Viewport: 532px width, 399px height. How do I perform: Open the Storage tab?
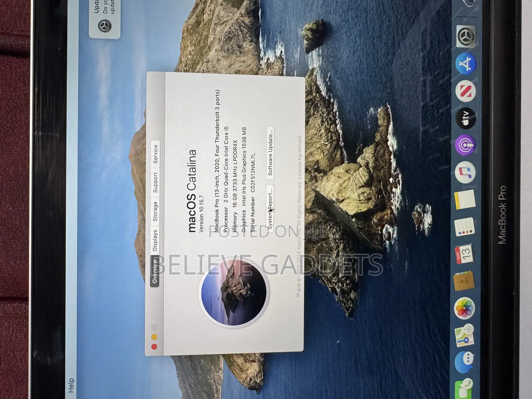(x=155, y=211)
